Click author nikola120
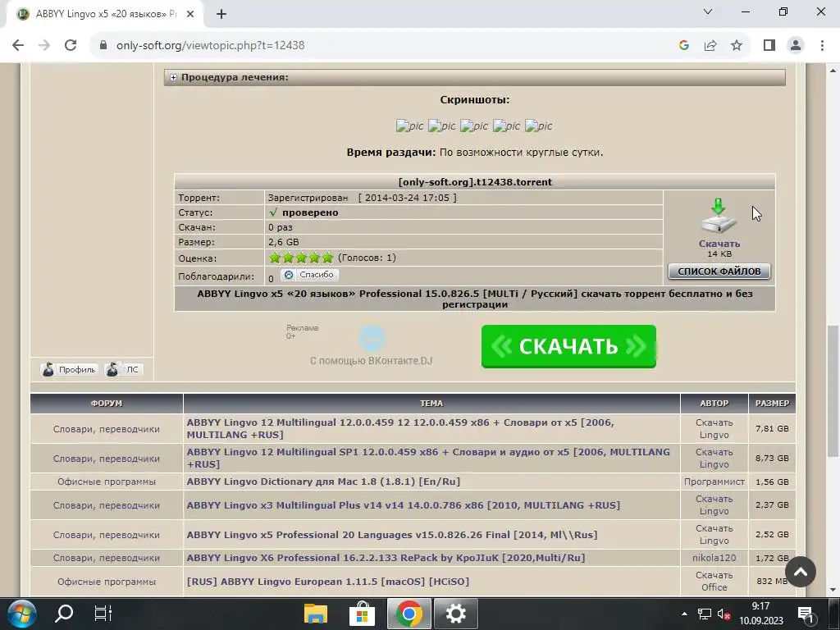 (x=714, y=558)
